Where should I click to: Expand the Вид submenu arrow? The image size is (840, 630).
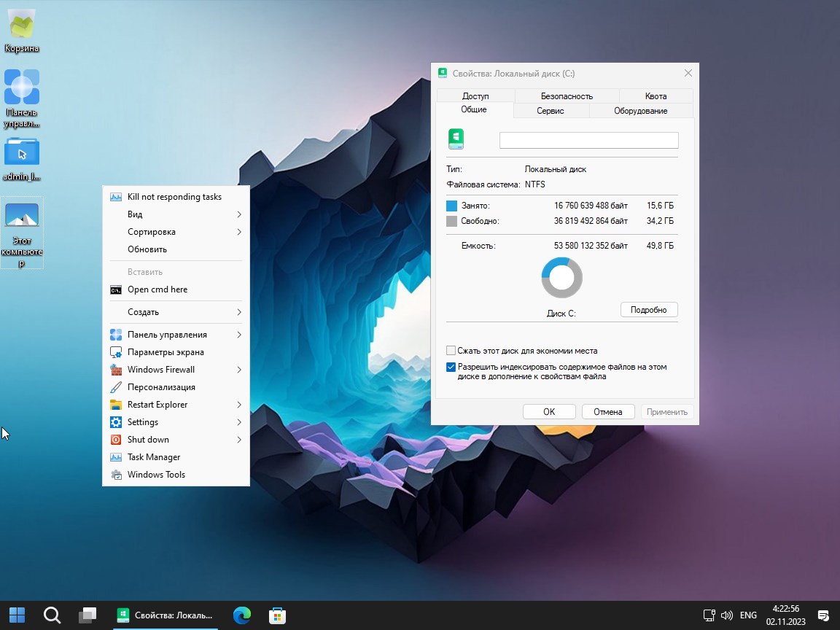(x=239, y=214)
